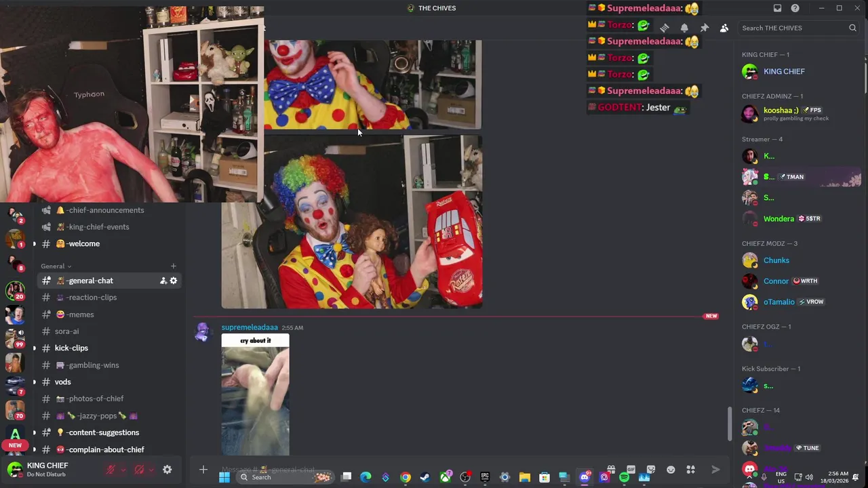Open the 'cry about it' GIF thumbnail
868x488 pixels.
[255, 394]
